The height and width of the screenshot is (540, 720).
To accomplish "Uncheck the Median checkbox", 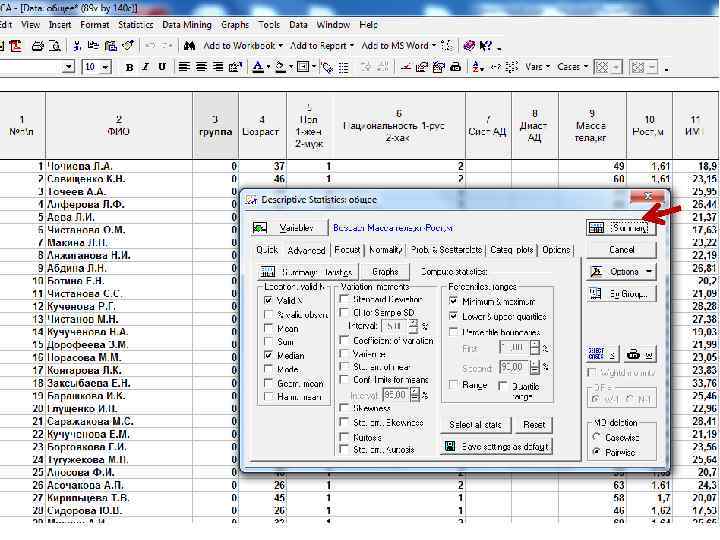I will (269, 355).
